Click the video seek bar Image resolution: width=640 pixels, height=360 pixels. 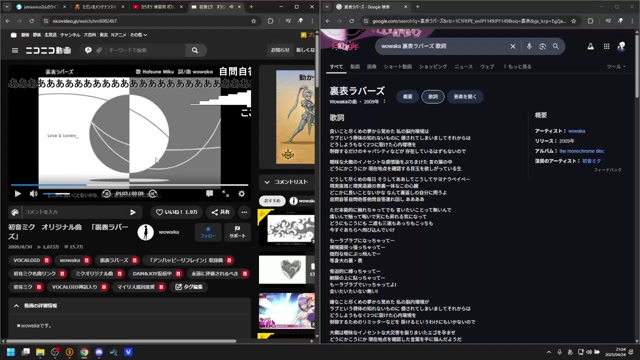[x=129, y=185]
